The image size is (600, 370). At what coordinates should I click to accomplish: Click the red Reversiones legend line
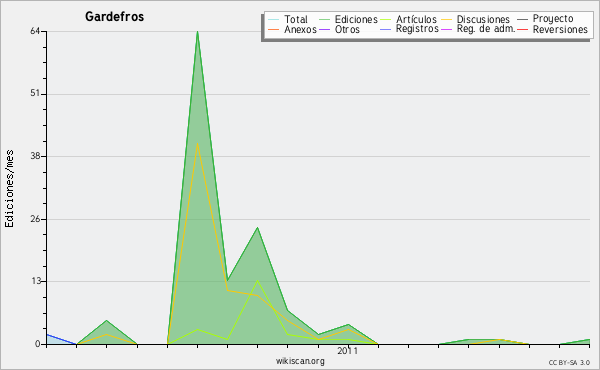(x=523, y=29)
